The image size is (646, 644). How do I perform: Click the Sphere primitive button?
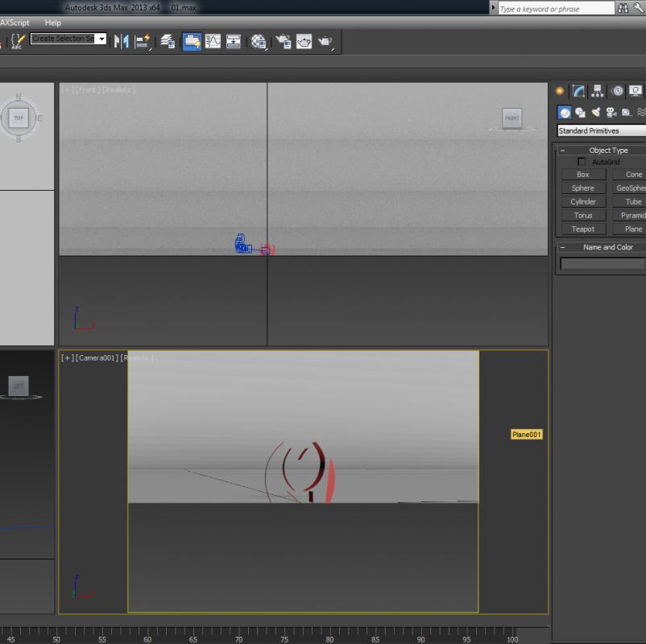[582, 188]
